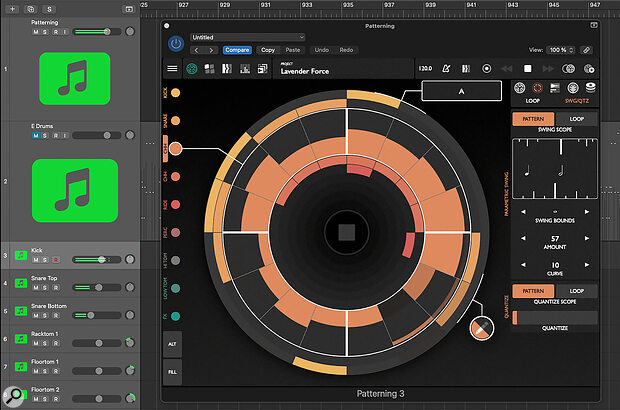Open the Untitled preset dropdown

point(248,37)
